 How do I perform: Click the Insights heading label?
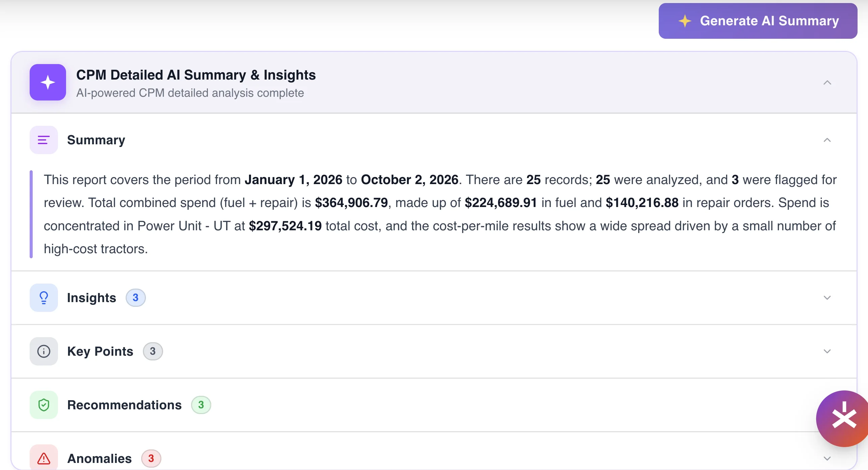pos(92,298)
